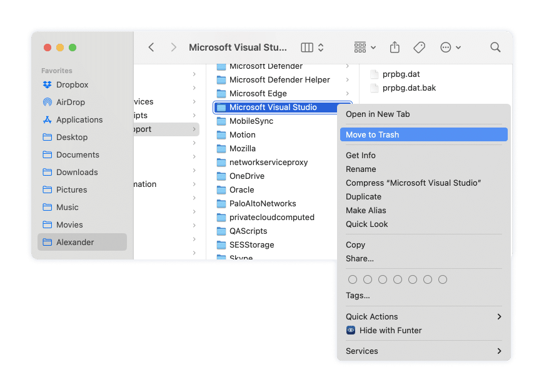The image size is (544, 392).
Task: Select the row ending in "nation"
Action: tap(166, 184)
